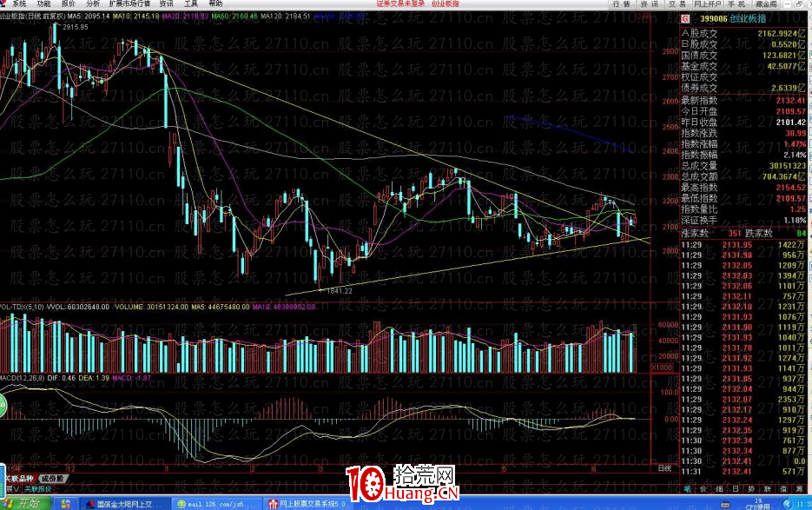The height and width of the screenshot is (510, 812).
Task: Select the 势 tab in quote panel
Action: pyautogui.click(x=751, y=489)
